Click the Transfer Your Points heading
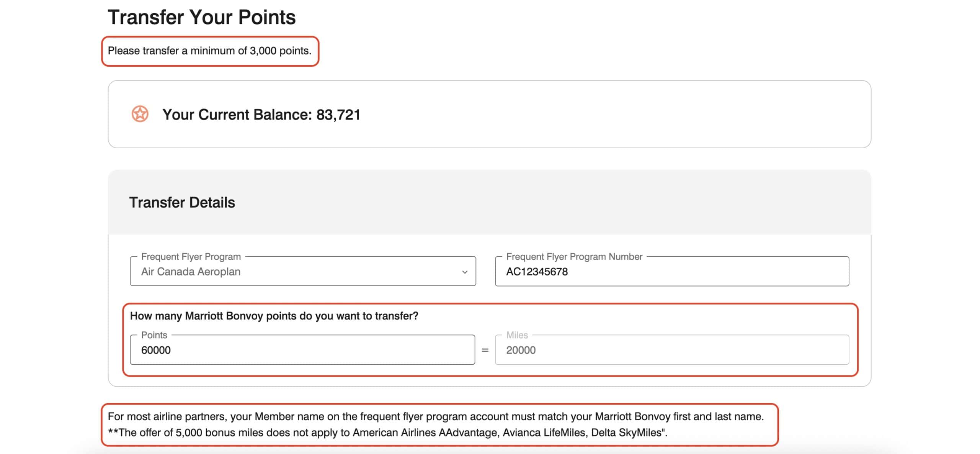Viewport: 980px width, 454px height. pos(201,17)
